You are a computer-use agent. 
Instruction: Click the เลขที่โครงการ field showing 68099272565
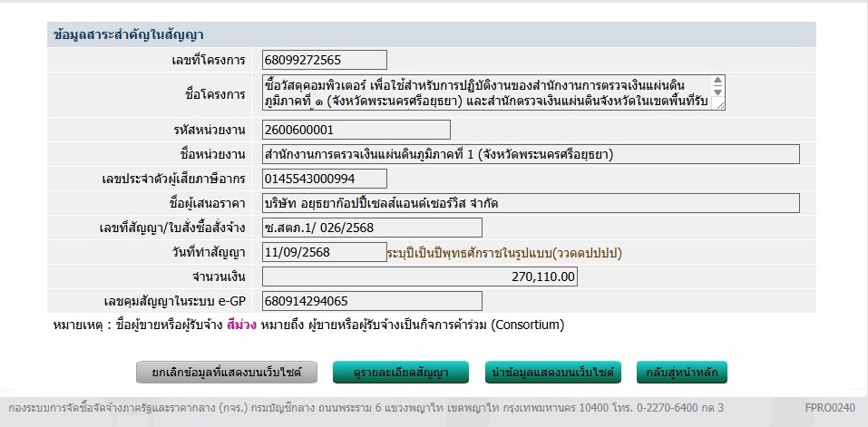(324, 60)
